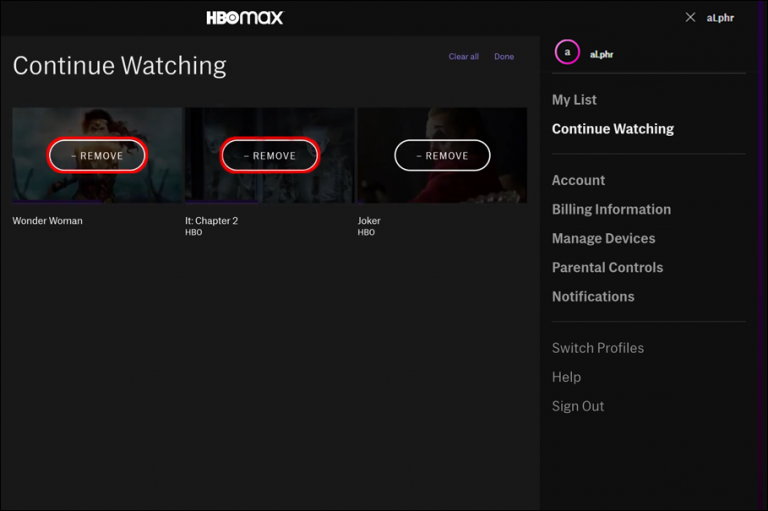Click the Joker title text
Viewport: 768px width, 511px height.
click(x=369, y=221)
